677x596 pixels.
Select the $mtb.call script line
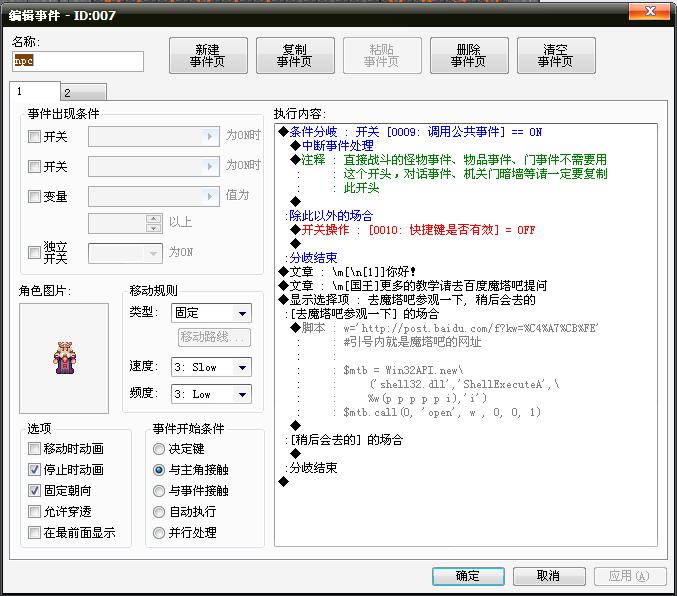pos(442,412)
